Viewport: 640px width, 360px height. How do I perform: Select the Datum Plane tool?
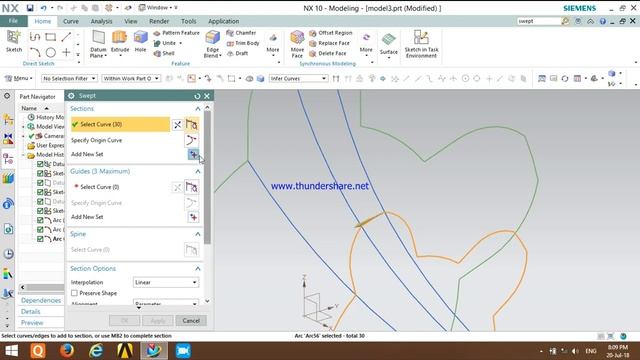pyautogui.click(x=98, y=44)
